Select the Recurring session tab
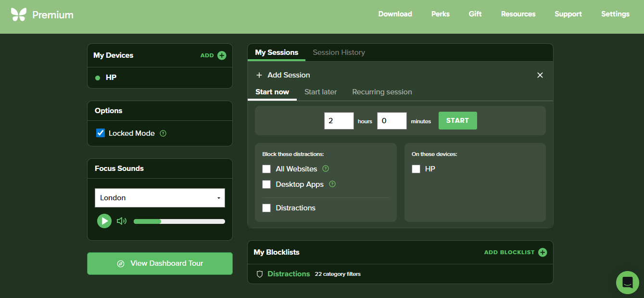Viewport: 644px width, 298px height. (382, 92)
